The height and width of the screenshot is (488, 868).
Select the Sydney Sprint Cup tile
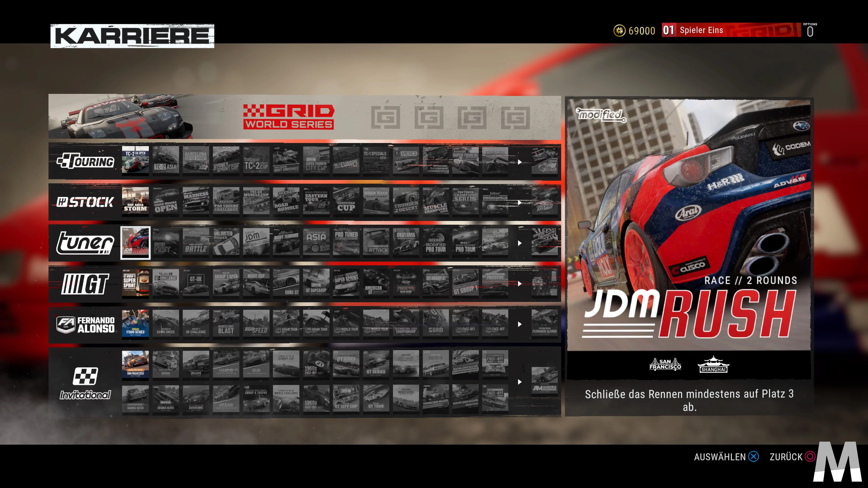(x=226, y=161)
